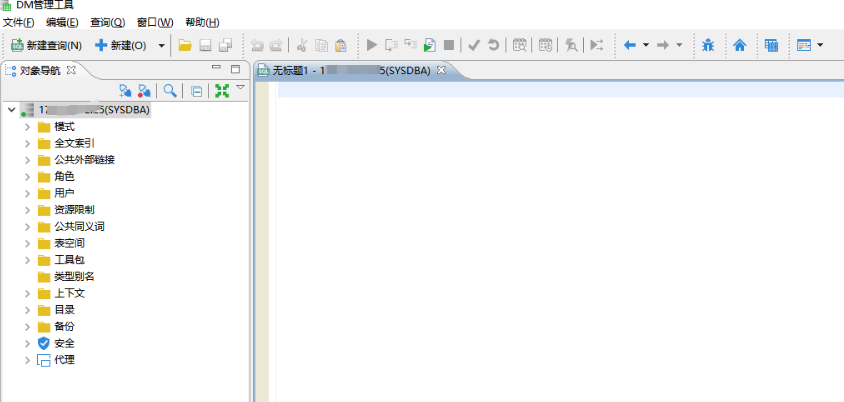Open the 编辑(E) menu
844x402 pixels.
62,22
